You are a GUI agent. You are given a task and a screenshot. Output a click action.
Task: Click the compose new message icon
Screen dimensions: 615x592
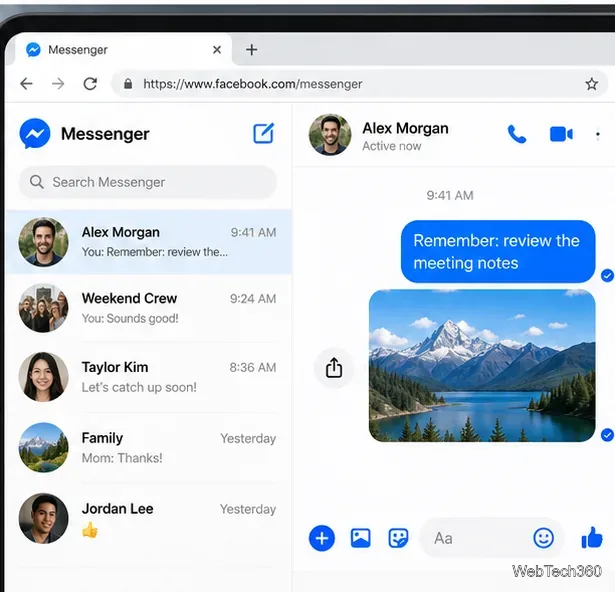point(263,133)
